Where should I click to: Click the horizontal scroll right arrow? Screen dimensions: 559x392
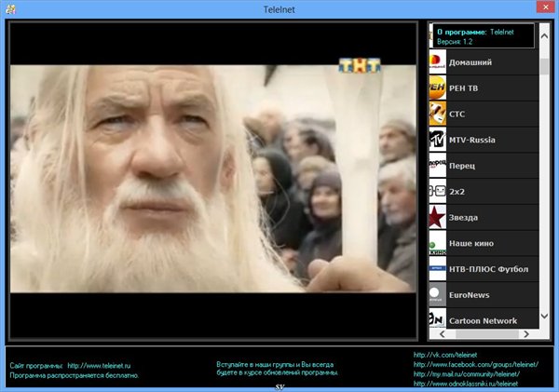point(526,334)
